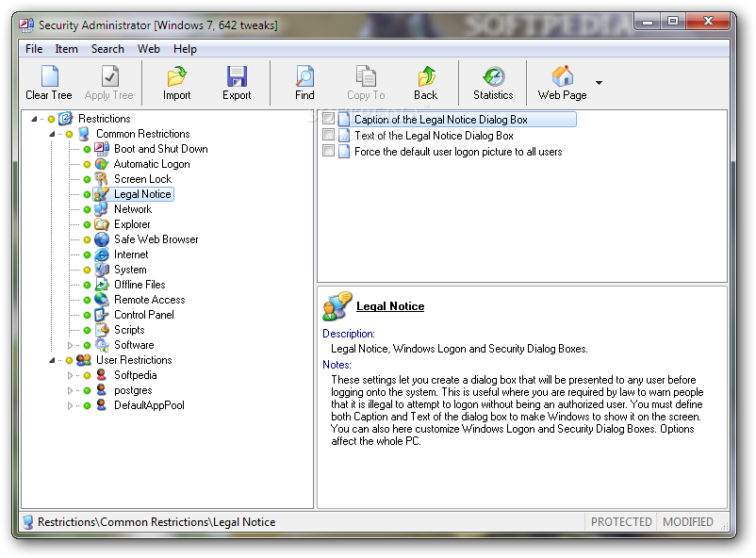The width and height of the screenshot is (756, 558).
Task: Click the Software gear icon in tree
Action: 102,345
